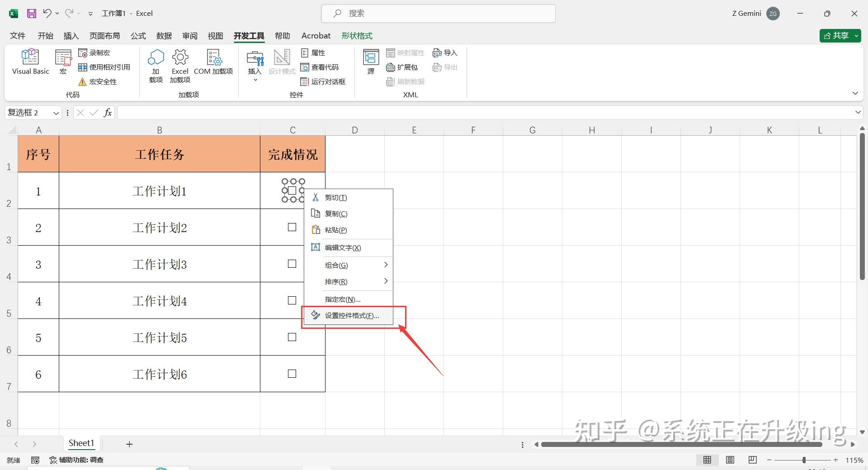Save the workbook with the save icon

click(x=32, y=14)
